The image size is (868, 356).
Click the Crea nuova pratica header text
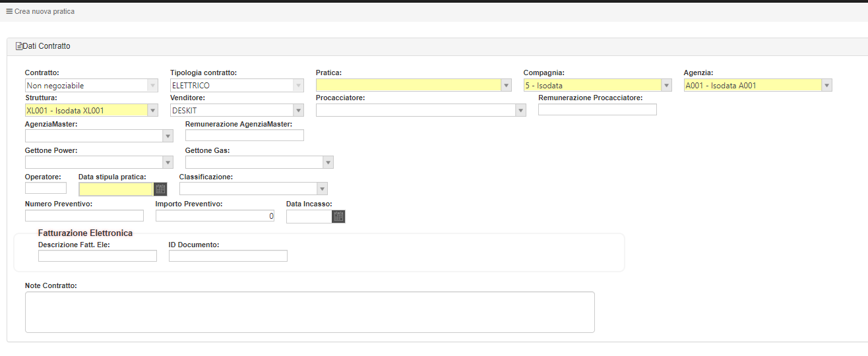click(x=45, y=11)
